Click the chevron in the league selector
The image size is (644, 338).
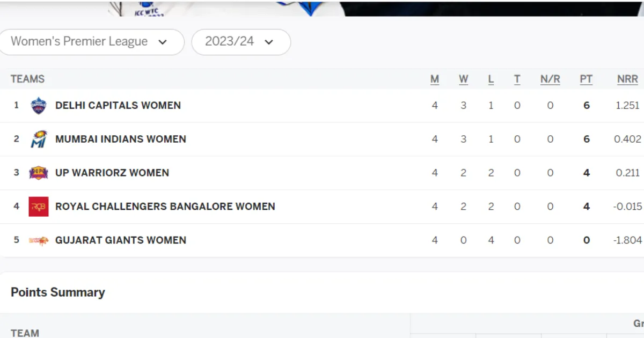tap(163, 42)
